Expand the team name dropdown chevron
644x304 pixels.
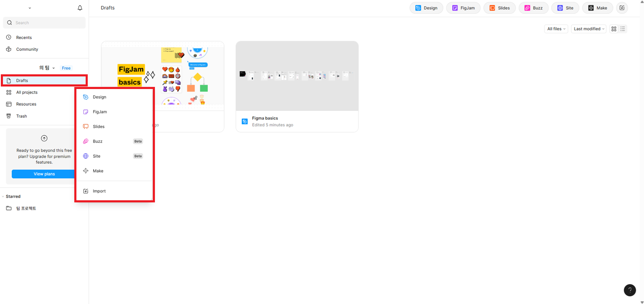[x=54, y=68]
